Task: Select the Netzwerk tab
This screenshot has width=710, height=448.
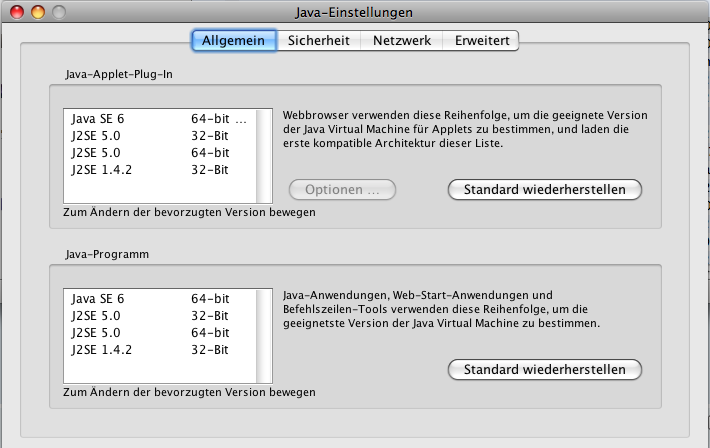Action: 401,41
